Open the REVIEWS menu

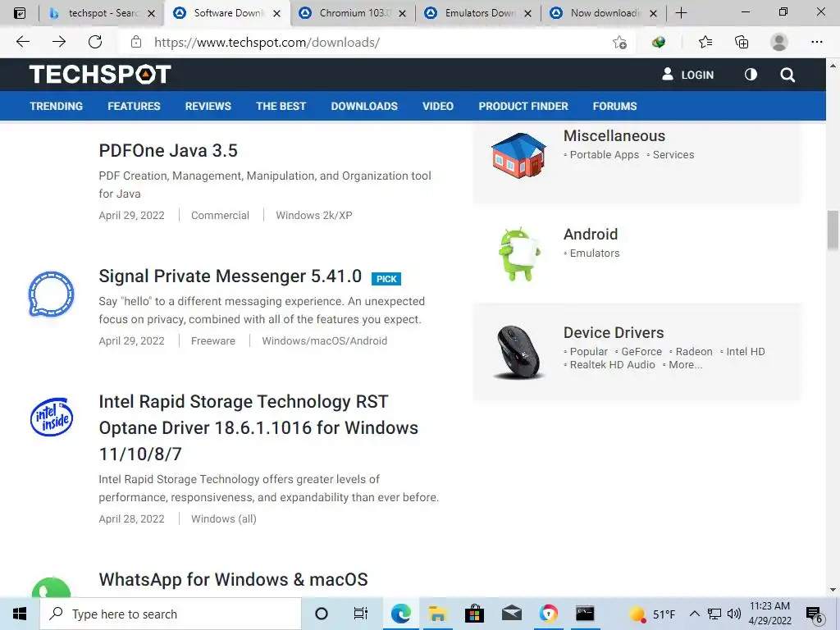click(208, 106)
